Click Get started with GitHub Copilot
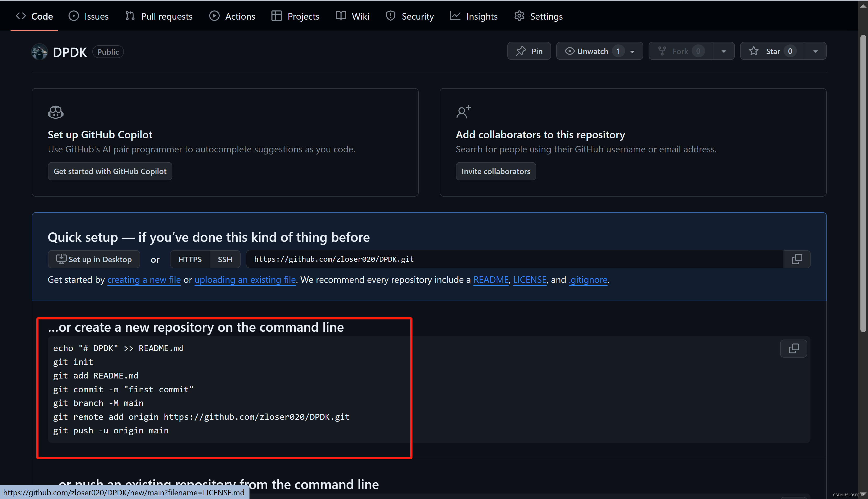Screen dimensions: 868x499 110,171
